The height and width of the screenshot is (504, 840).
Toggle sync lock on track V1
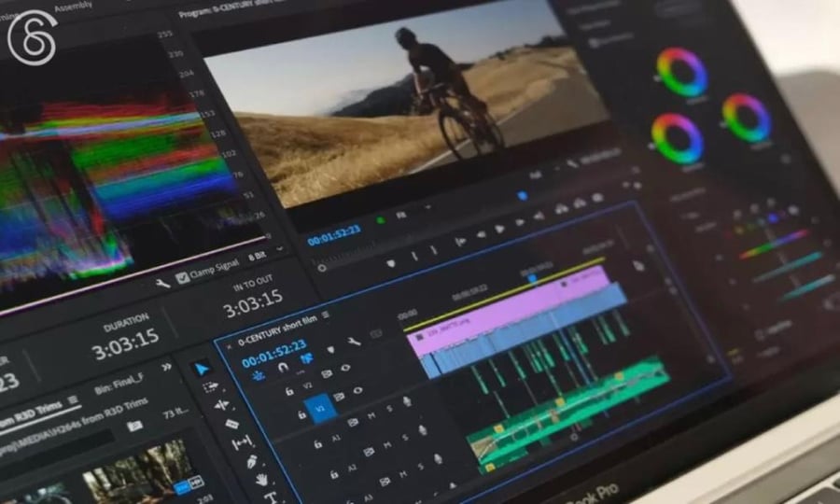(x=339, y=397)
